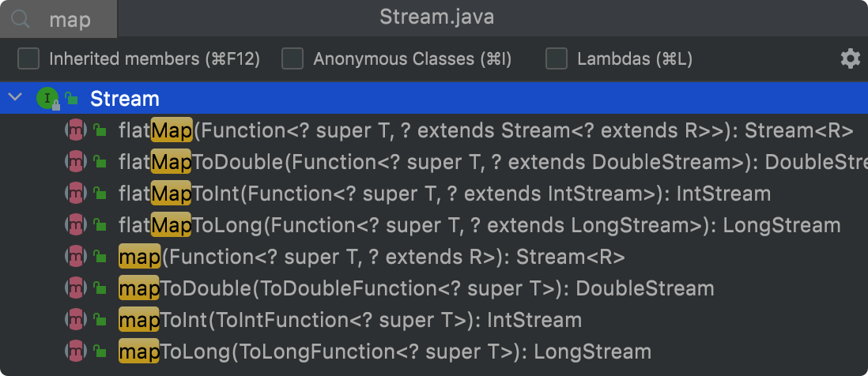This screenshot has width=868, height=376.
Task: Click the magnifier search icon
Action: coord(21,19)
